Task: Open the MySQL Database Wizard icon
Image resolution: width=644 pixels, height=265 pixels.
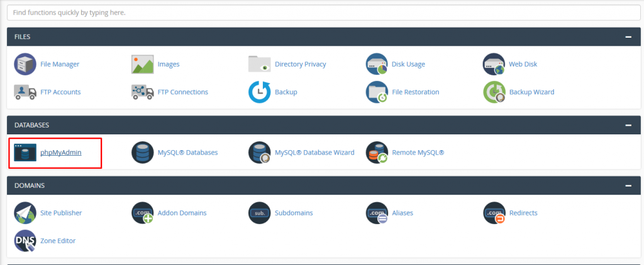Action: 260,153
